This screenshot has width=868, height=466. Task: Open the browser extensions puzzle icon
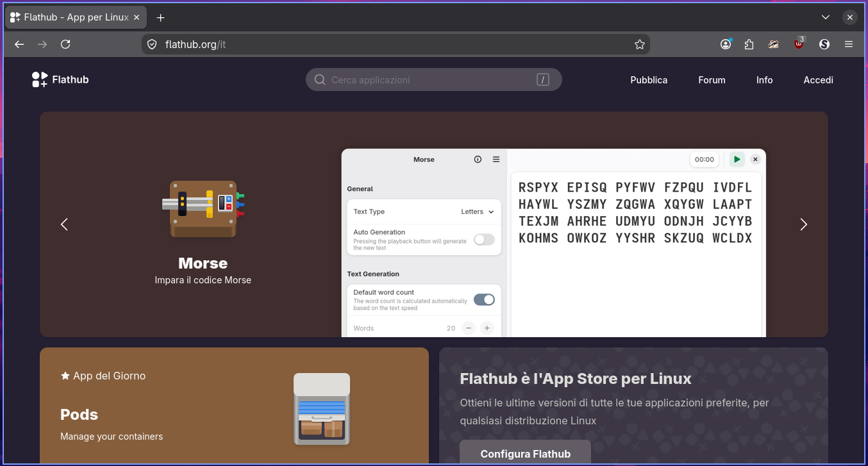click(749, 44)
